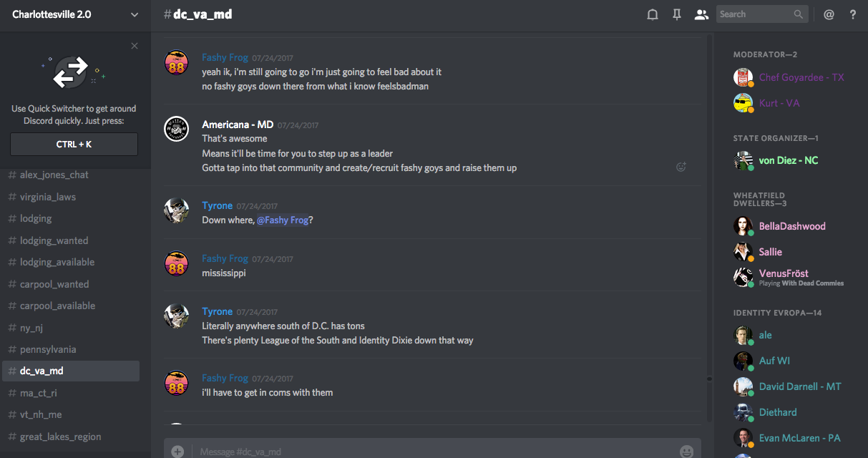Screen dimensions: 868x458
Task: Expand the Charlottesville 2.0 server menu
Action: click(x=135, y=14)
